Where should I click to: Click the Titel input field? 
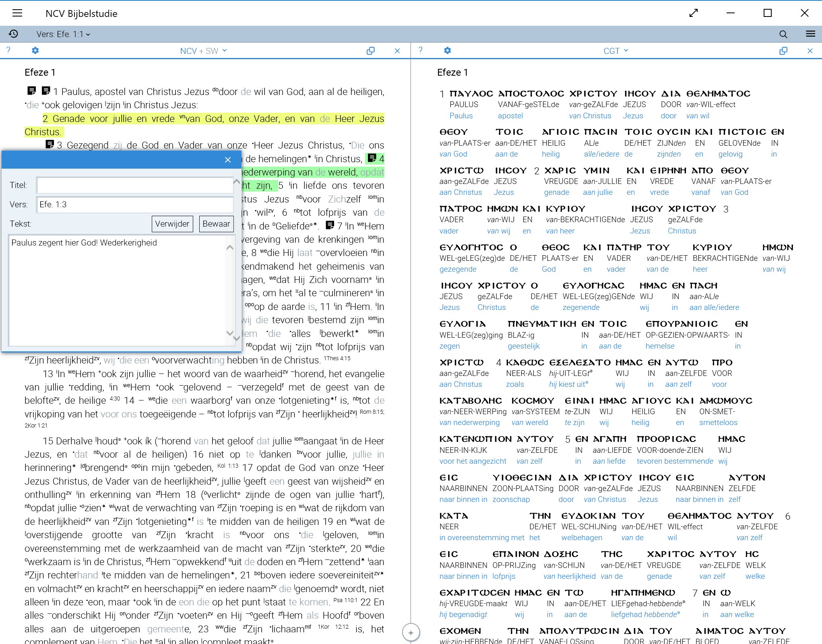[135, 185]
